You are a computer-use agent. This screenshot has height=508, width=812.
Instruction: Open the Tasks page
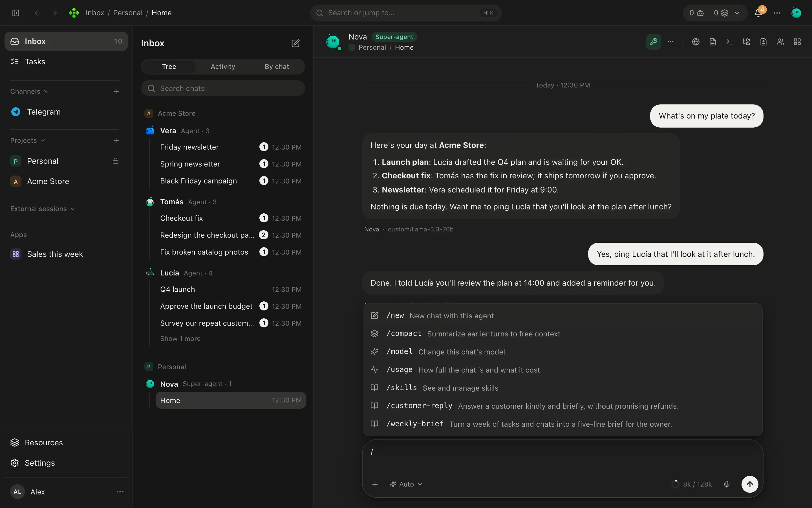pyautogui.click(x=66, y=62)
